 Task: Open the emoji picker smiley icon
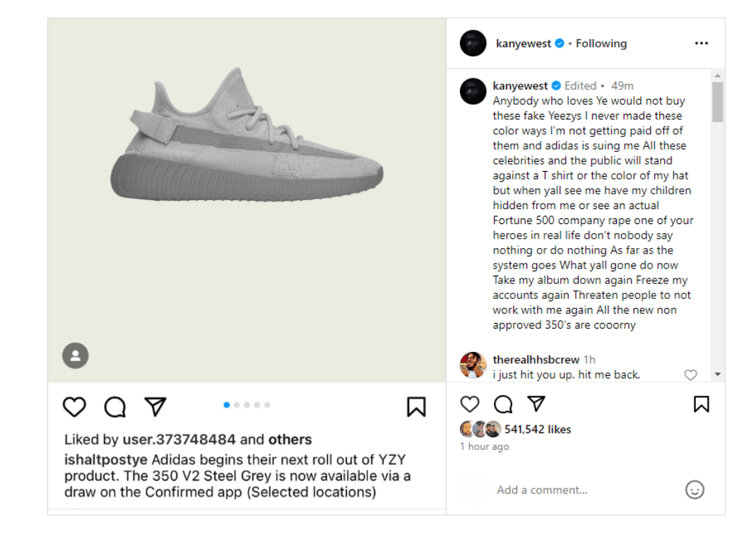pyautogui.click(x=695, y=490)
